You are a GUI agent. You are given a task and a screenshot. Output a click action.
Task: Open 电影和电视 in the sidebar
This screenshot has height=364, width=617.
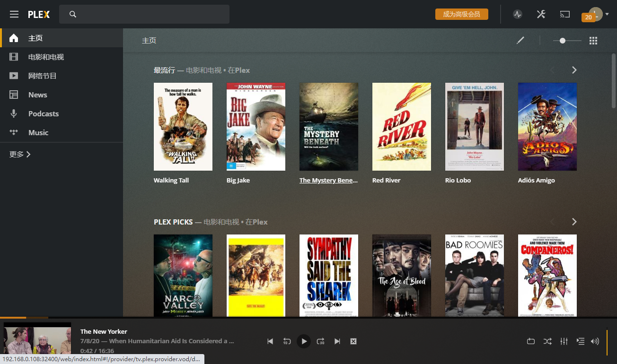[46, 57]
